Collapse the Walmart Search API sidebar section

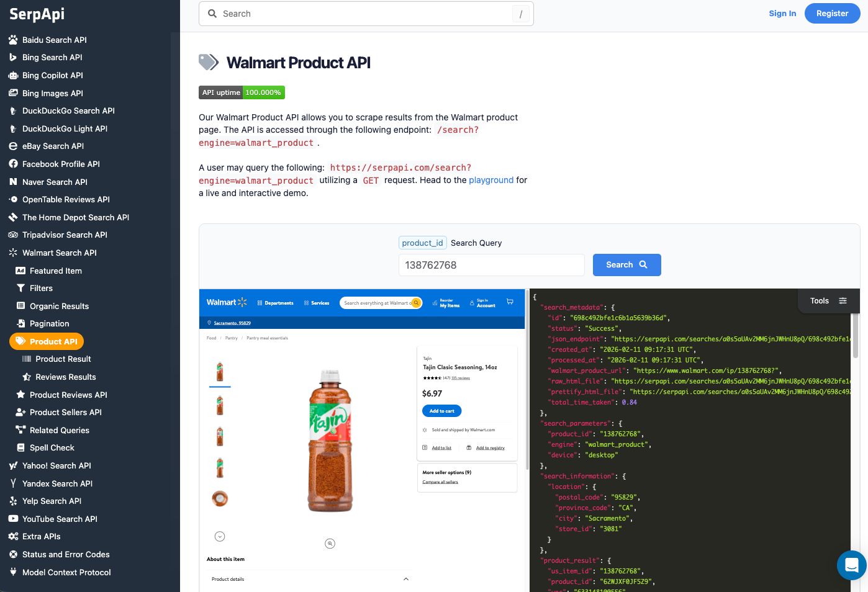click(60, 253)
